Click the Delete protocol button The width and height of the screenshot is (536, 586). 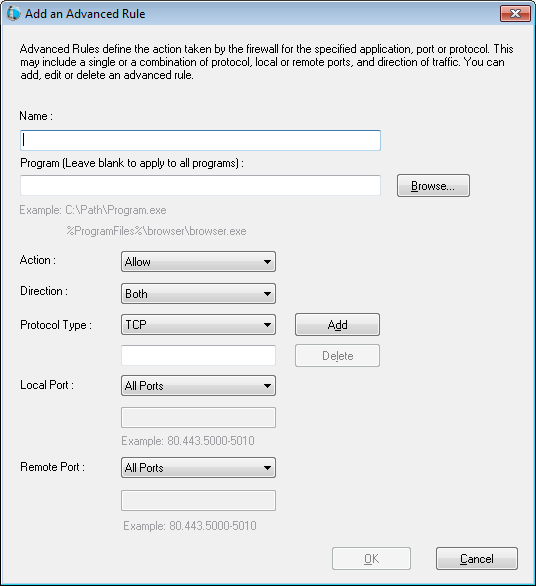tap(337, 355)
